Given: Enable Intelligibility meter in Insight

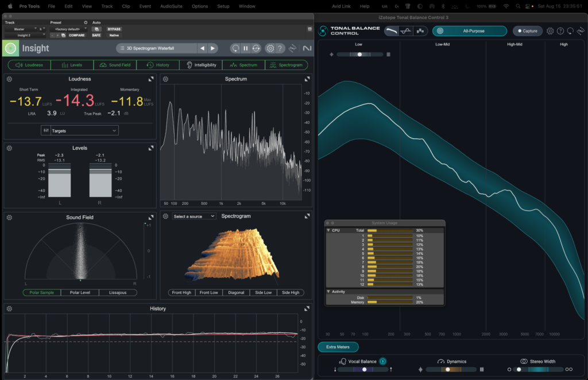Looking at the screenshot, I should [200, 65].
